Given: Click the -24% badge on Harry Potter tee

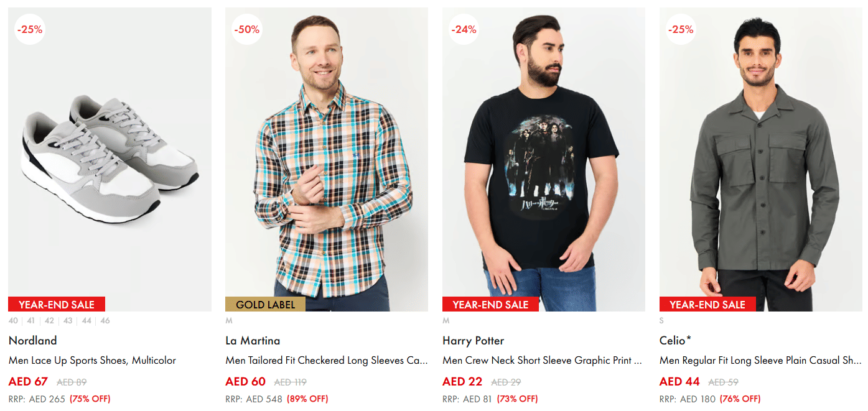Looking at the screenshot, I should [464, 29].
